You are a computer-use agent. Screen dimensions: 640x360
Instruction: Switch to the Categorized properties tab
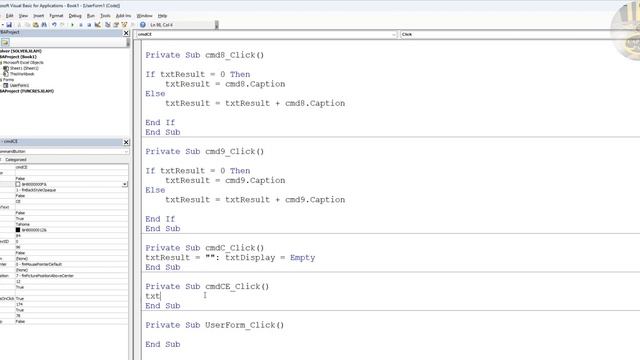16,160
